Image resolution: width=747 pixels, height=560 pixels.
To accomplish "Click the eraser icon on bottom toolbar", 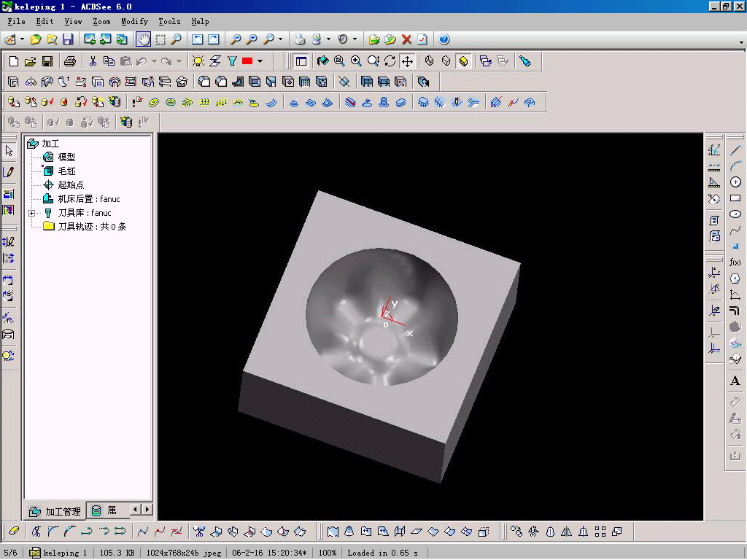I will pyautogui.click(x=14, y=531).
